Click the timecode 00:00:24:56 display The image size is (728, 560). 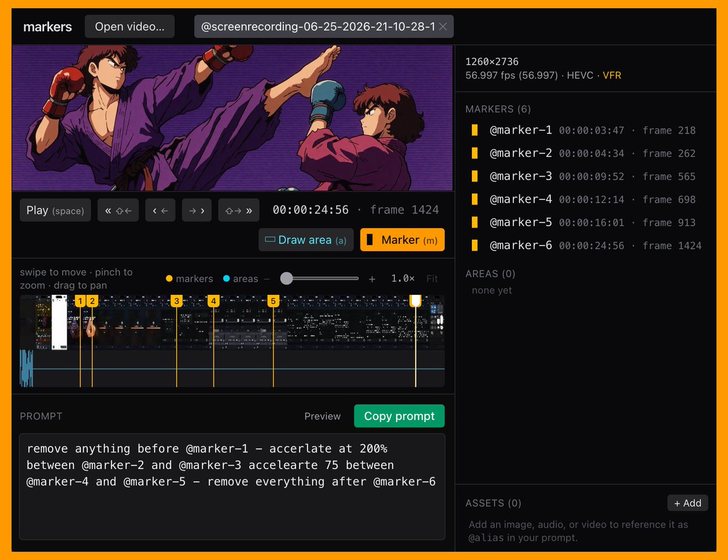[x=311, y=210]
